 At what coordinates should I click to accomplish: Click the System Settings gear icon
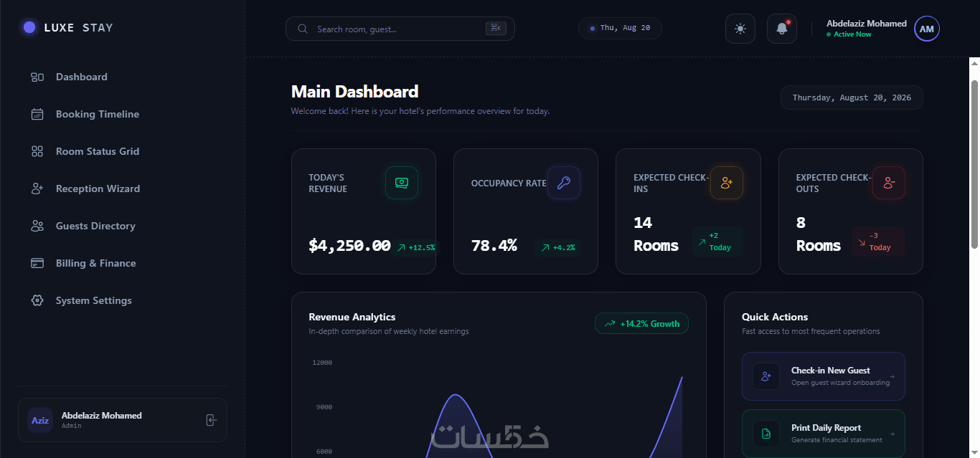pos(37,300)
